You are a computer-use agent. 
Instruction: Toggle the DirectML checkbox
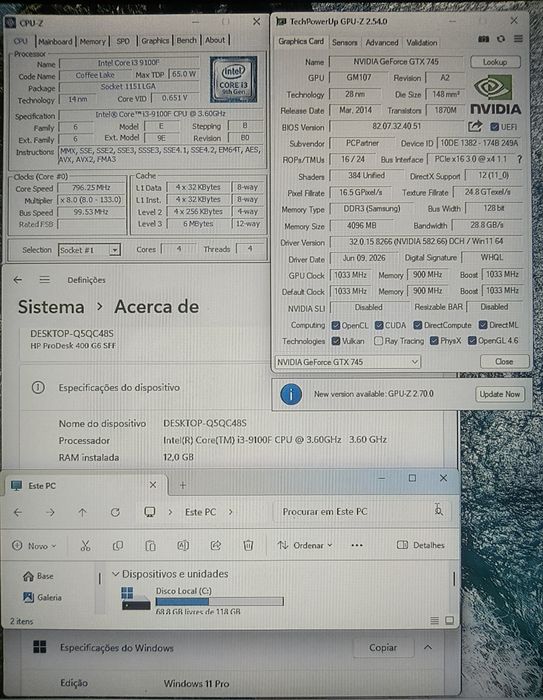[x=483, y=325]
